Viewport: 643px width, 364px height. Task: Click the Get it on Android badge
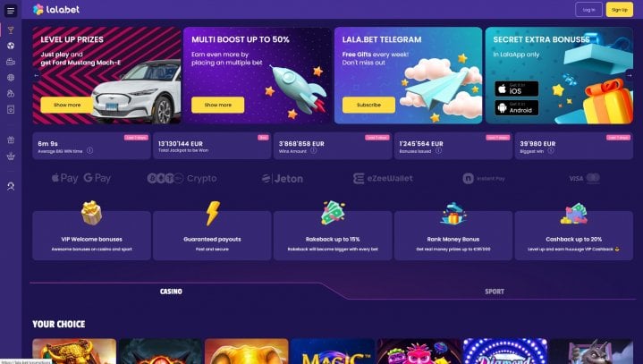click(x=516, y=108)
